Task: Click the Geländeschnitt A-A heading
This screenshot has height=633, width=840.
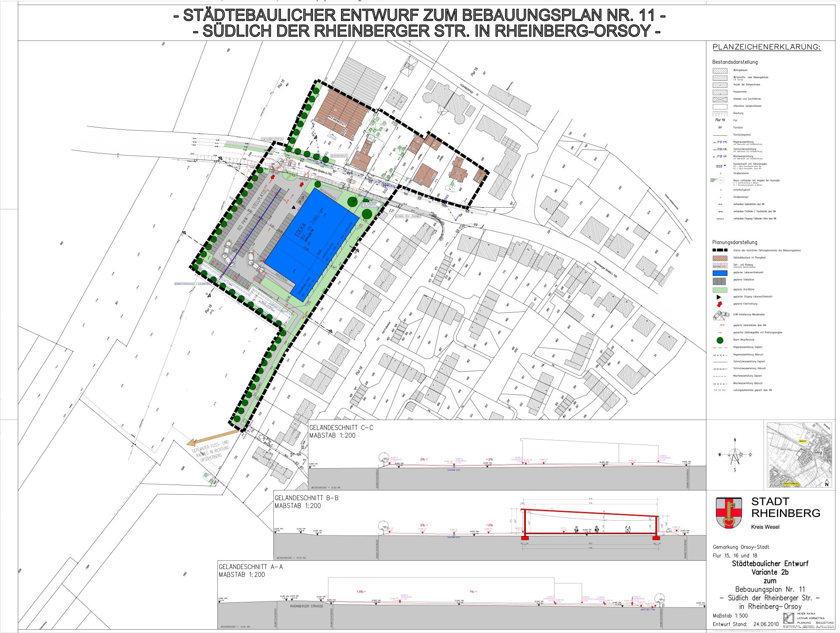Action: click(x=250, y=567)
